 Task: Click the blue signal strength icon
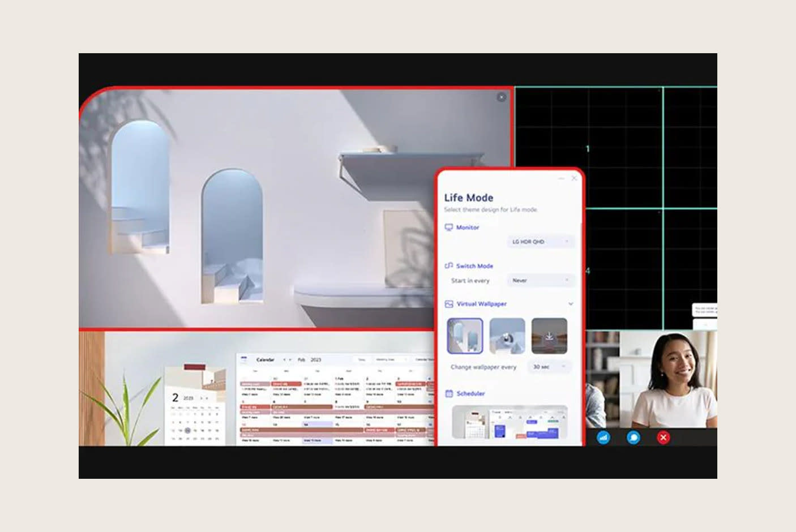click(x=604, y=437)
